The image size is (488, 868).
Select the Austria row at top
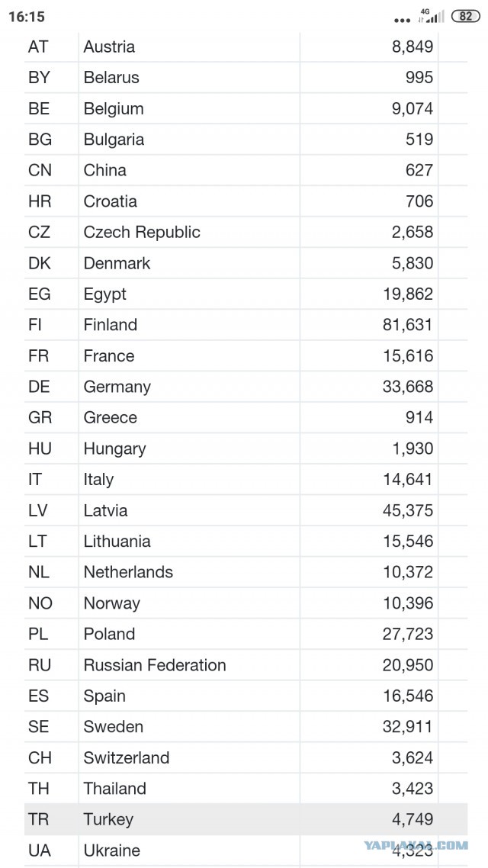[246, 47]
